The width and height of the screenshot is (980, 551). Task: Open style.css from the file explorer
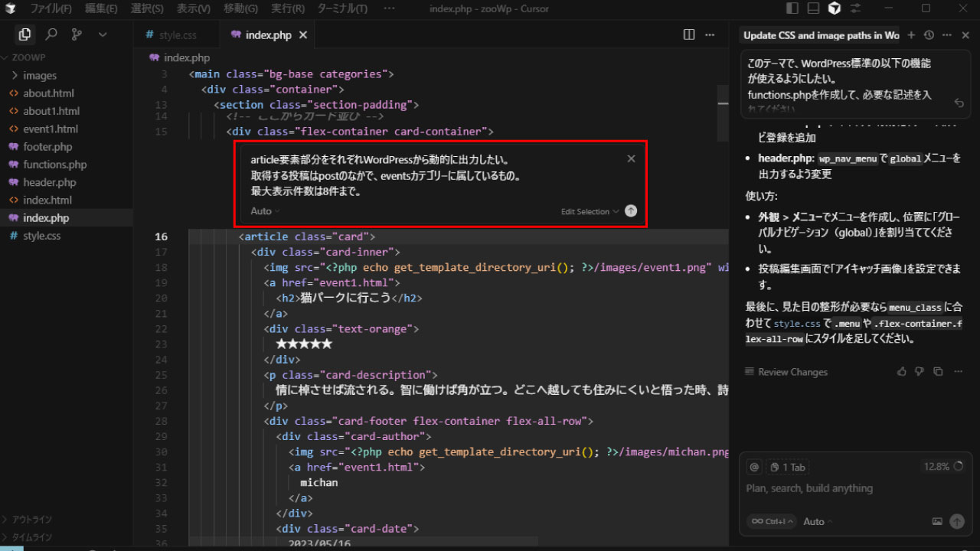(x=67, y=236)
